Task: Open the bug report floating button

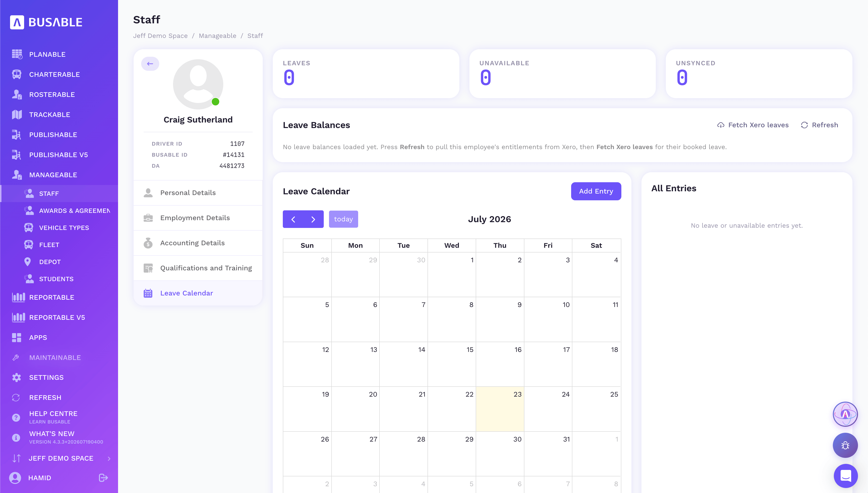Action: (845, 445)
